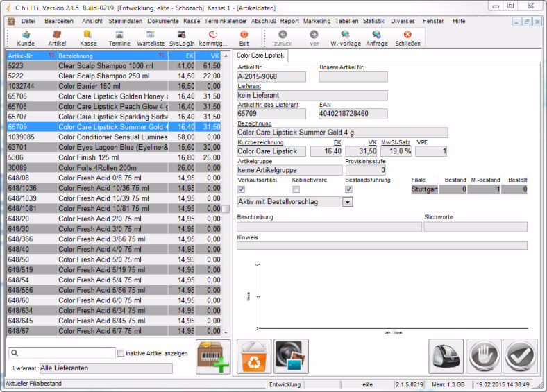This screenshot has height=392, width=547.
Task: Enable Inaktive Artikel anzeigen checkbox
Action: [x=121, y=353]
